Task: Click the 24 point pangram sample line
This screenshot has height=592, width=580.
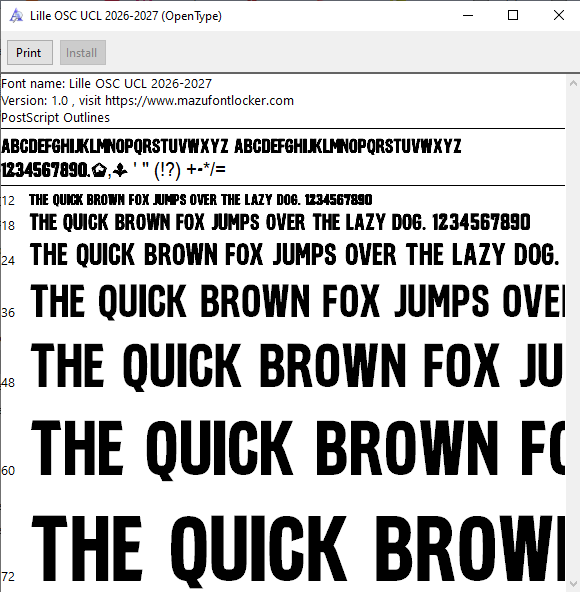Action: (295, 254)
